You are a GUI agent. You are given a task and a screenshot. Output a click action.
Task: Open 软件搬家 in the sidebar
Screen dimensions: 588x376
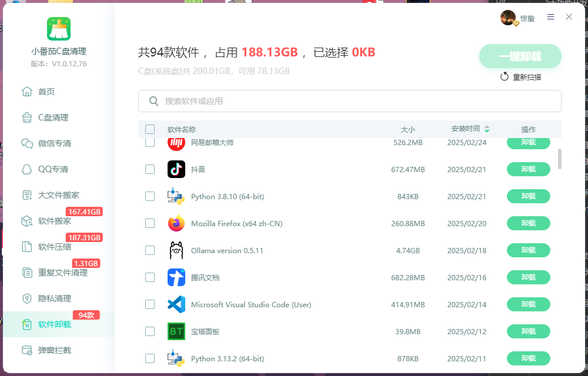pos(46,221)
